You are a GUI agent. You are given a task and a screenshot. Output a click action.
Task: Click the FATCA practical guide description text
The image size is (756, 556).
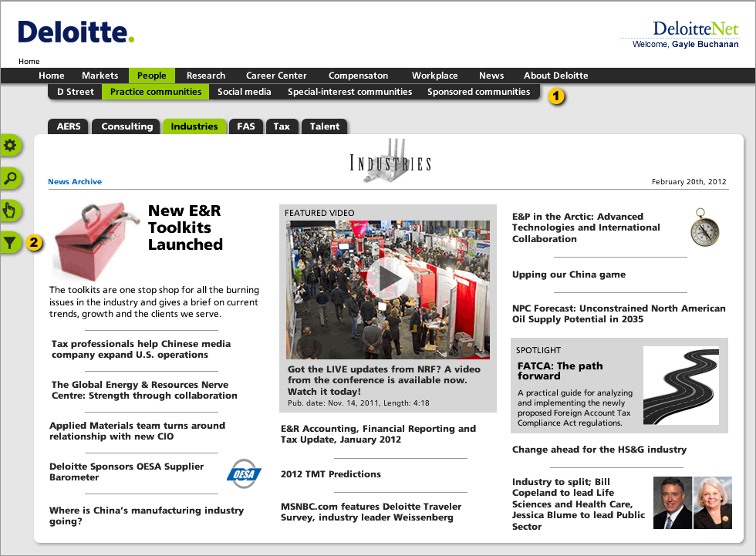click(x=575, y=408)
